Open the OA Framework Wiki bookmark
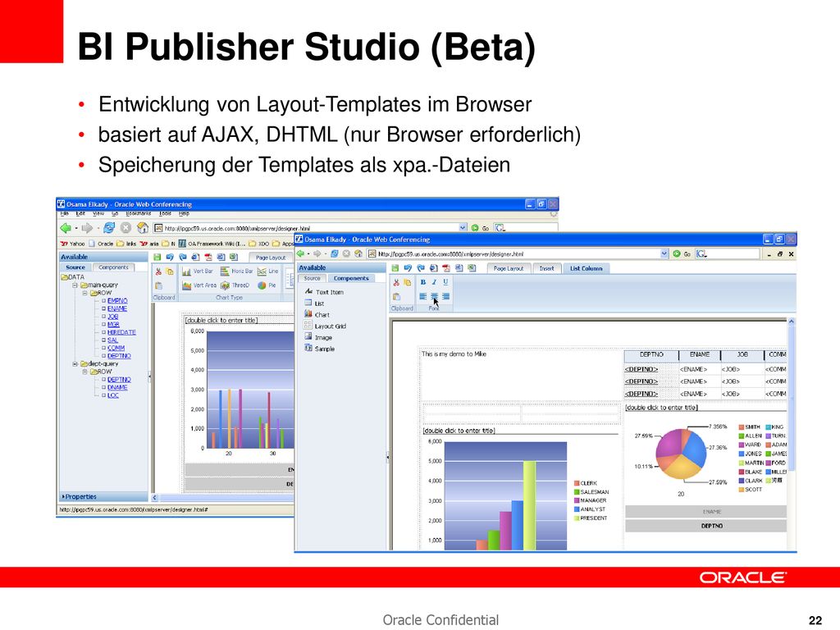The width and height of the screenshot is (840, 630). [212, 244]
